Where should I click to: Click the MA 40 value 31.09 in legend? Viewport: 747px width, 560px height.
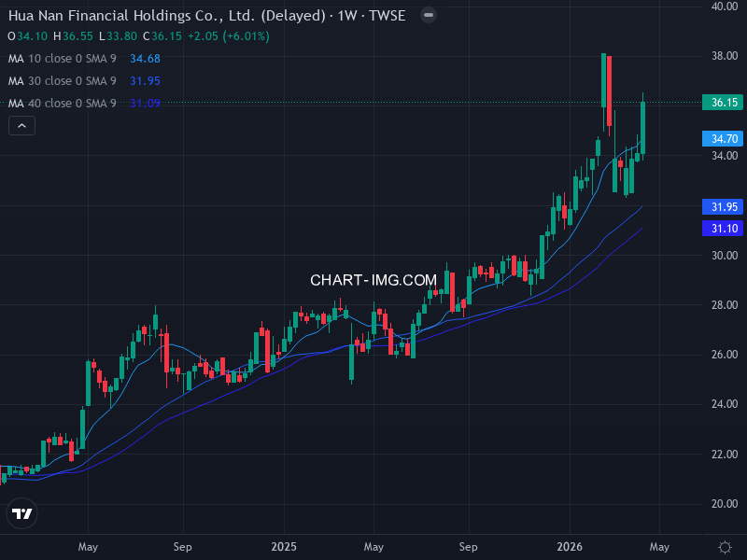145,104
